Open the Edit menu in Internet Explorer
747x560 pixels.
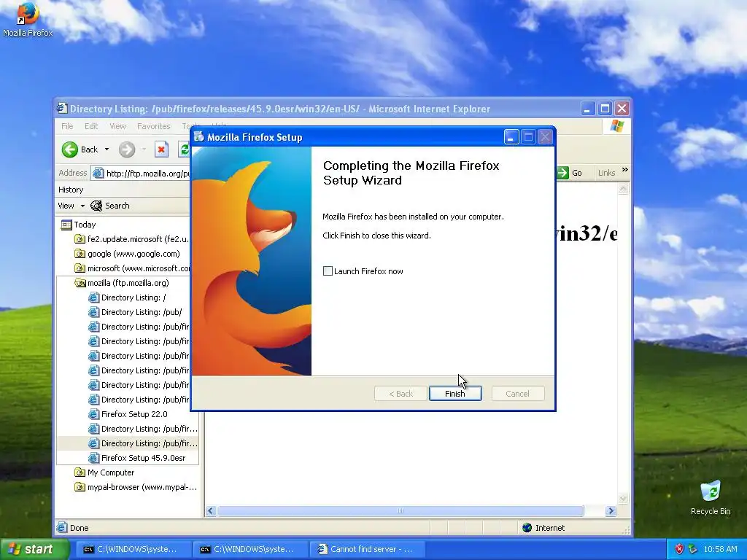coord(91,126)
